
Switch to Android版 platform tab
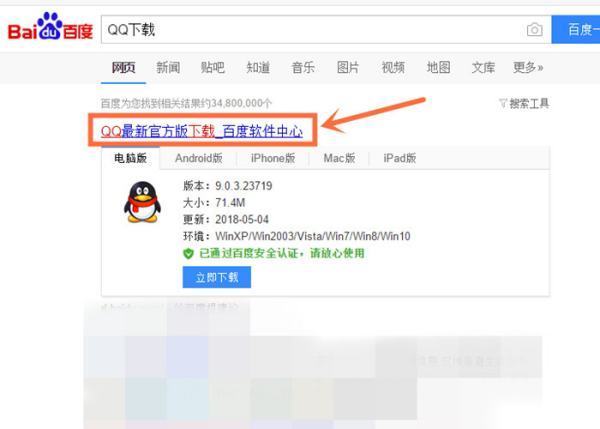pyautogui.click(x=199, y=158)
